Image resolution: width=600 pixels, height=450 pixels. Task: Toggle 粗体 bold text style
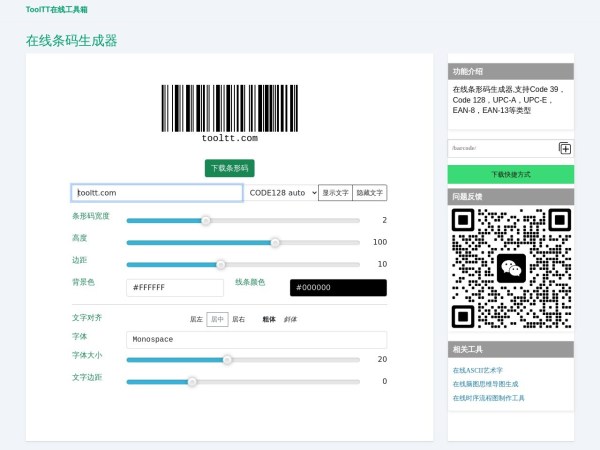coord(269,319)
